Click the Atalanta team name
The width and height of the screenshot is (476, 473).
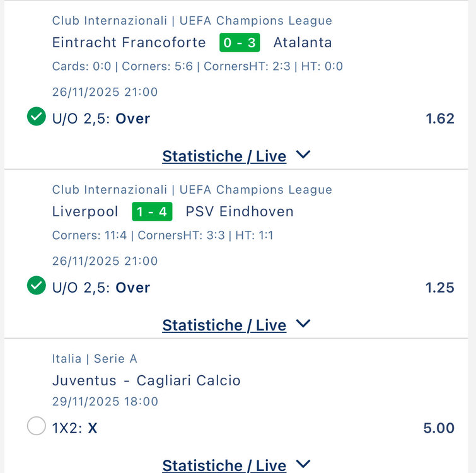tap(303, 43)
